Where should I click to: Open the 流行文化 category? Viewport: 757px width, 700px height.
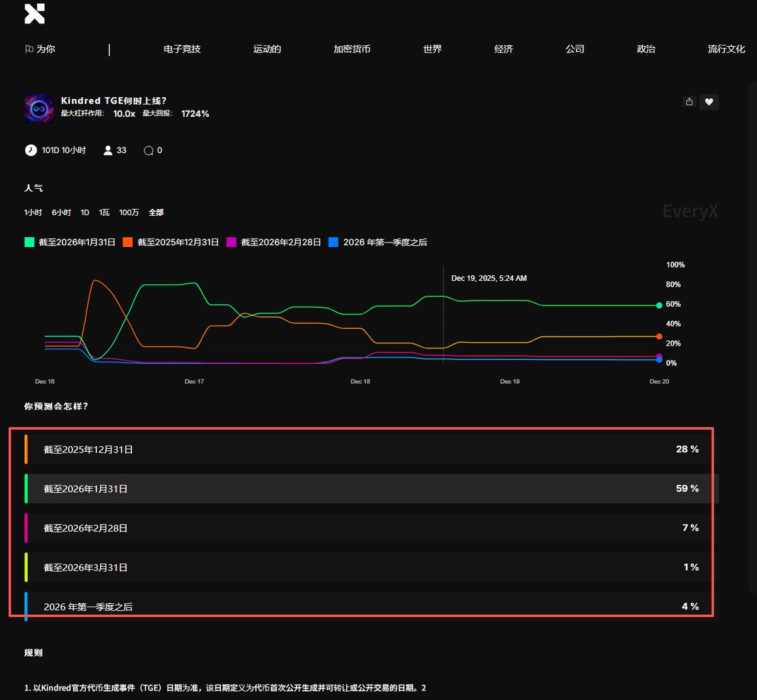[726, 49]
